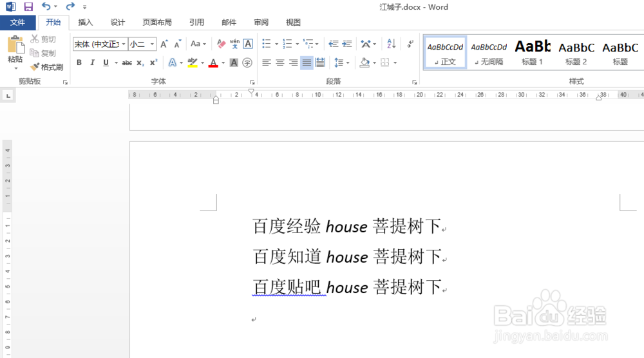The height and width of the screenshot is (358, 644).
Task: Save the document with the floppy icon
Action: pos(28,6)
